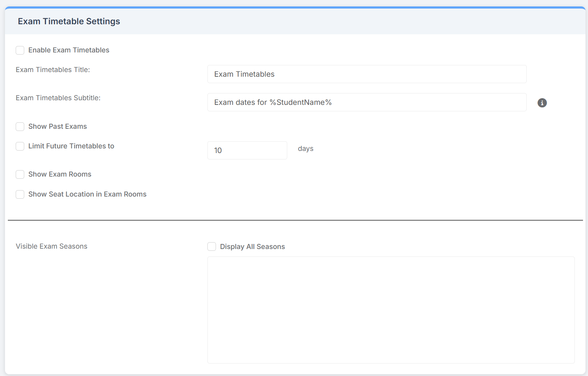Click the 'Exam Timetables Subtitle:' label
The width and height of the screenshot is (588, 376).
[x=58, y=98]
